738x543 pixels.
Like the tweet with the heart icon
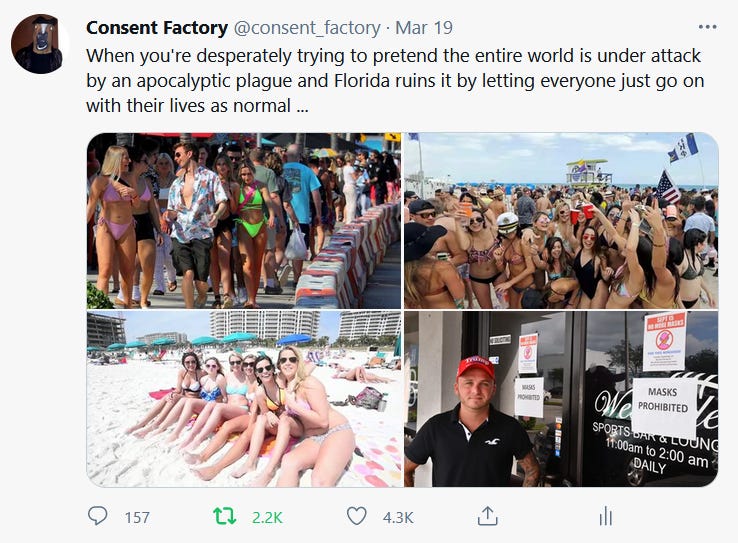pyautogui.click(x=356, y=516)
